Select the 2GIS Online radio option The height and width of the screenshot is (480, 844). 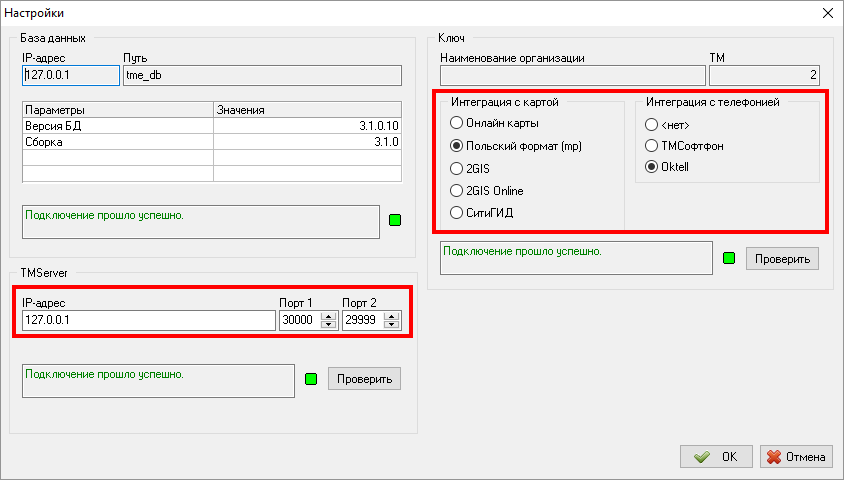457,190
